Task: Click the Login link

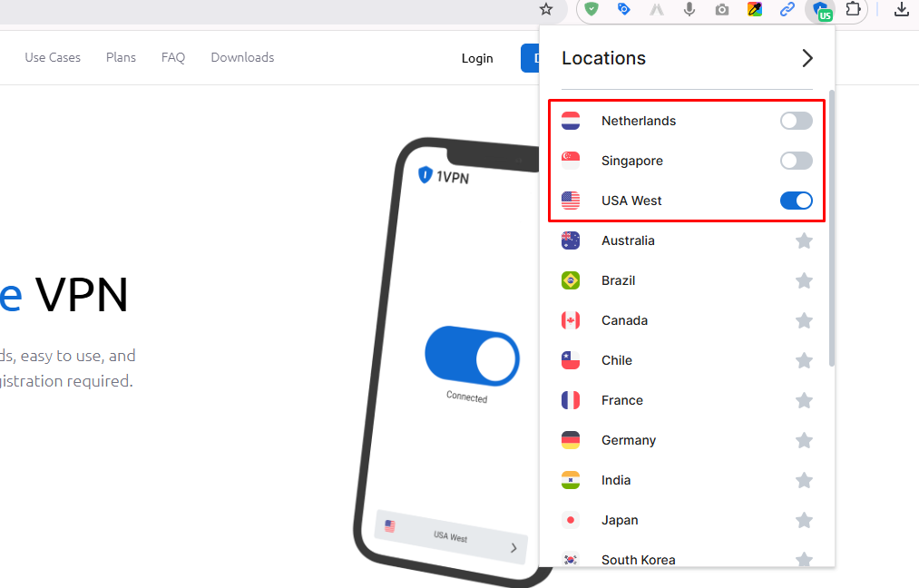Action: click(x=477, y=57)
